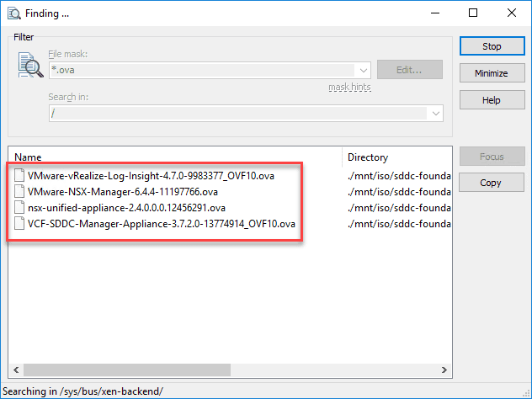Open Help for the Find dialog
Image resolution: width=532 pixels, height=399 pixels.
492,100
